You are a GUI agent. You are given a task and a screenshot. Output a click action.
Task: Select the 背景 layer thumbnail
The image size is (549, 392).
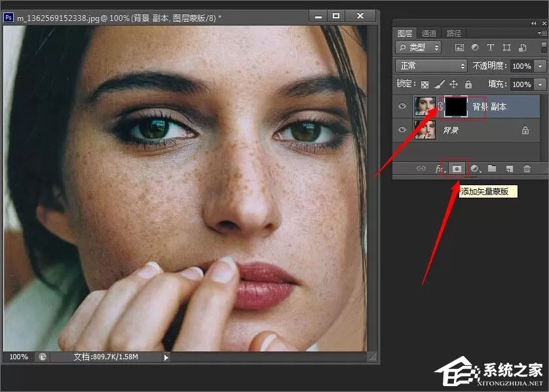(x=425, y=130)
